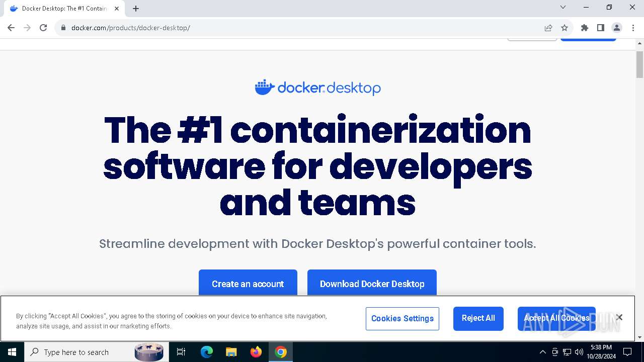Reload the Docker Desktop page
The width and height of the screenshot is (644, 362).
pos(43,28)
